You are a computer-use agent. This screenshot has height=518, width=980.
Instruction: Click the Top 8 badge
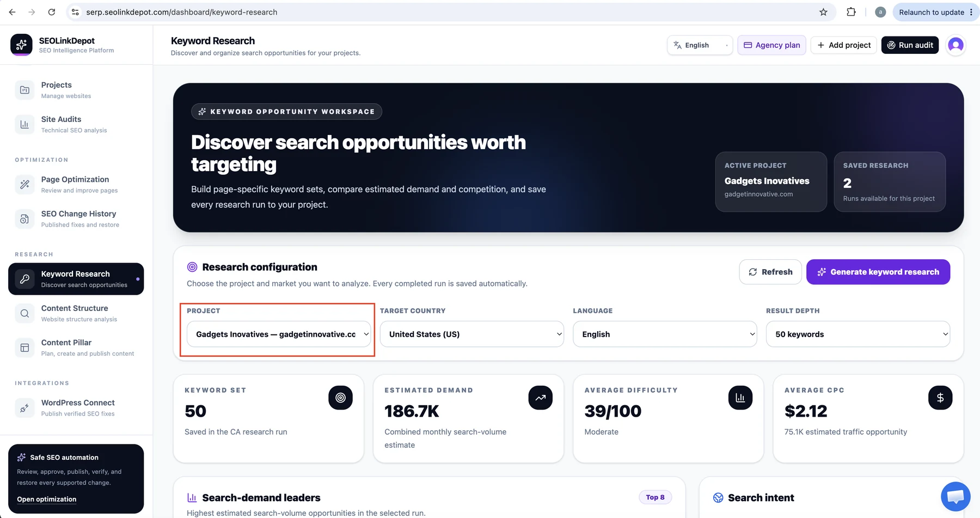coord(655,497)
